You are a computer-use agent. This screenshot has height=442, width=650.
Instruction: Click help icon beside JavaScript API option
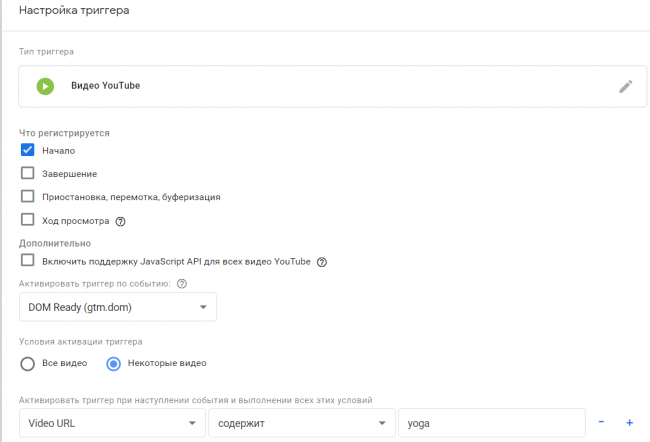pos(322,262)
